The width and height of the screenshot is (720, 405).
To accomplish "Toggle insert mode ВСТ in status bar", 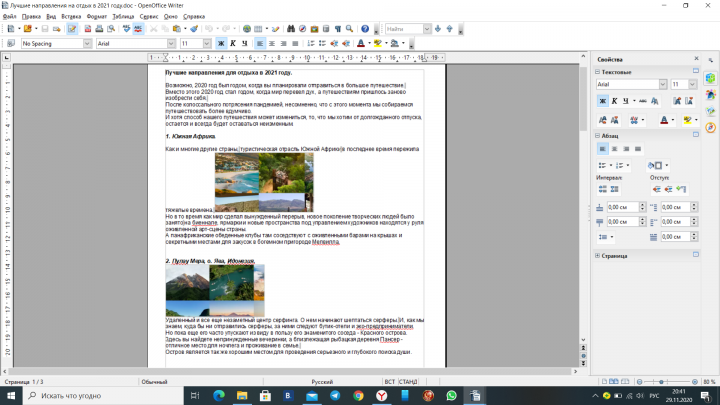I will [x=390, y=382].
